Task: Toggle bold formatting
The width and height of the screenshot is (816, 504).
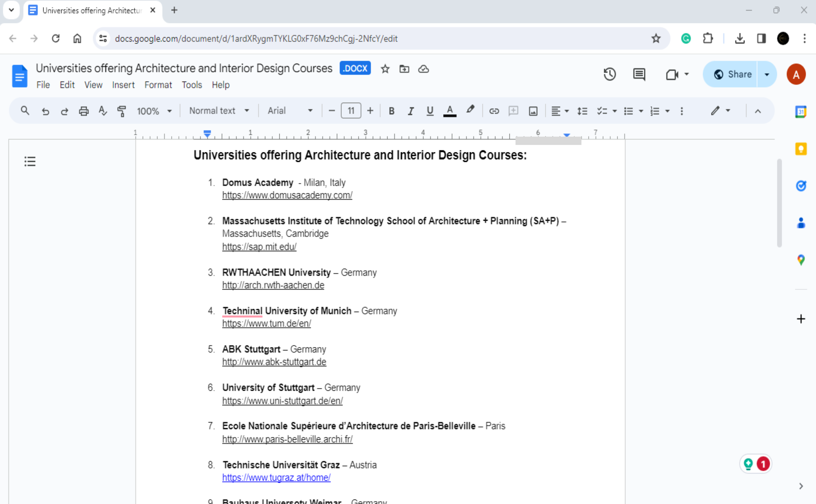Action: click(x=392, y=111)
